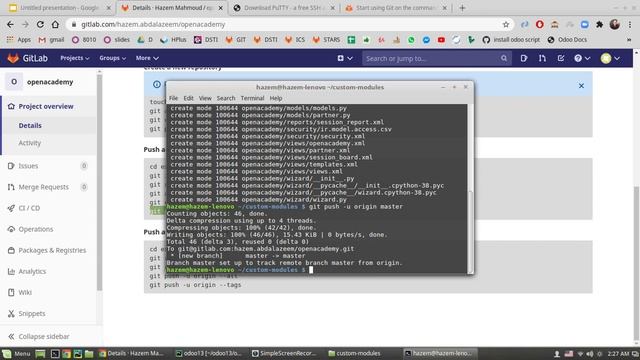Open the user avatar dropdown menu

610,58
